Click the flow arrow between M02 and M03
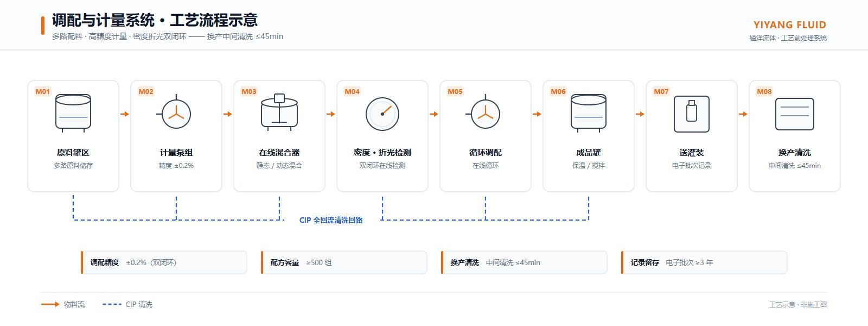Viewport: 868px width, 326px height. point(228,114)
